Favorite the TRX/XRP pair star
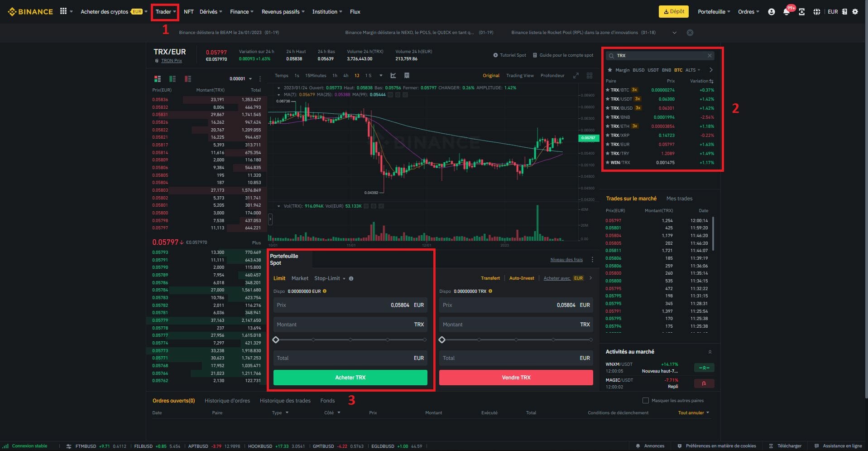 pyautogui.click(x=608, y=135)
